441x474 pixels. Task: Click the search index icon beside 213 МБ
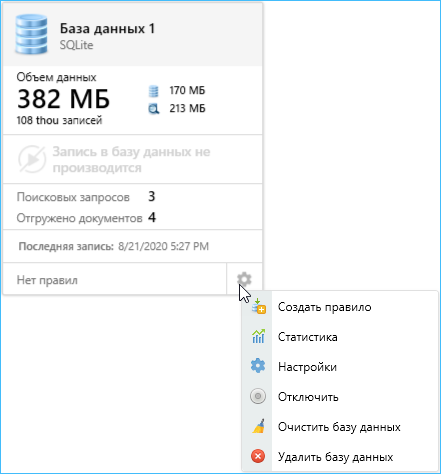pyautogui.click(x=154, y=109)
